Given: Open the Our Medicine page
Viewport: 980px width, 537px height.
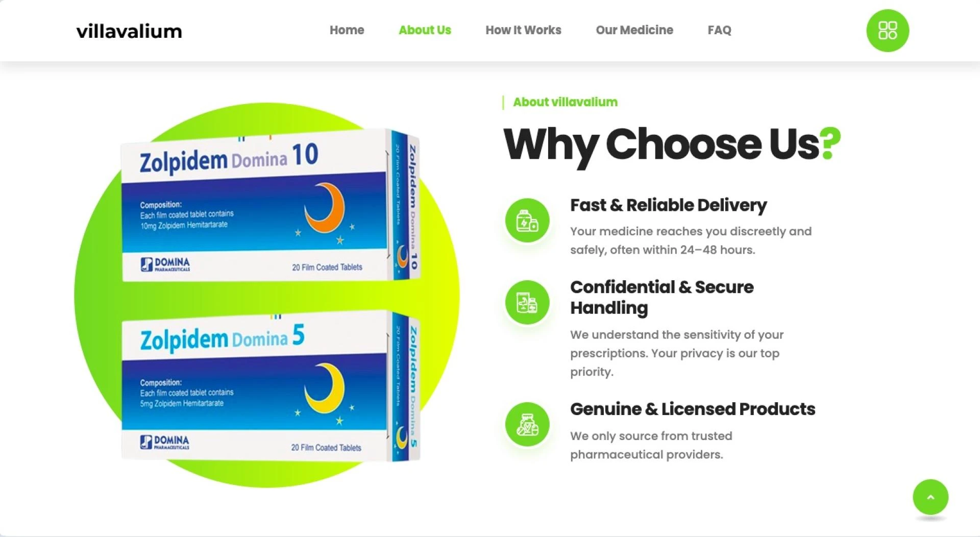Looking at the screenshot, I should point(634,30).
